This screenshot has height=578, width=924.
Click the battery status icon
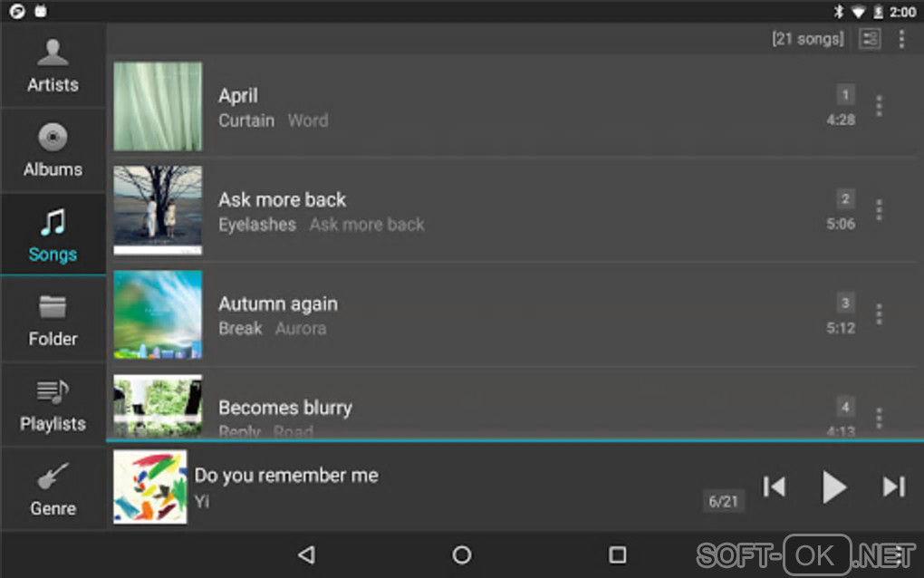(x=878, y=11)
